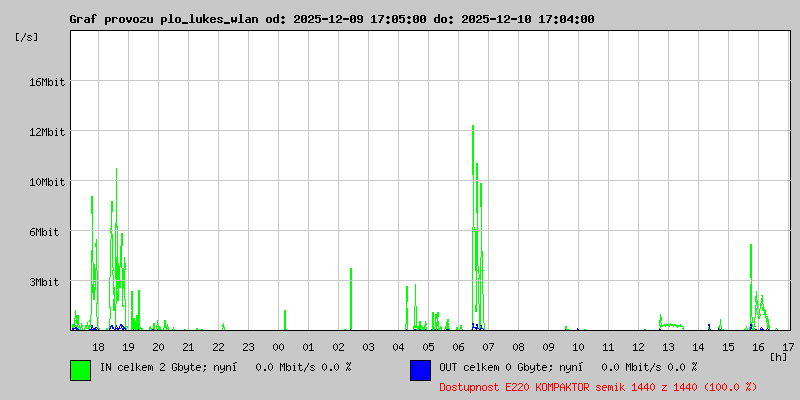
Task: Click the hour 05 x-axis label
Action: click(x=429, y=347)
